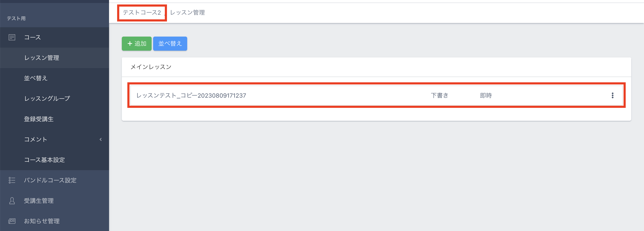Open 登録受講生 sidebar item
Screen dimensions: 644x231
coord(39,119)
